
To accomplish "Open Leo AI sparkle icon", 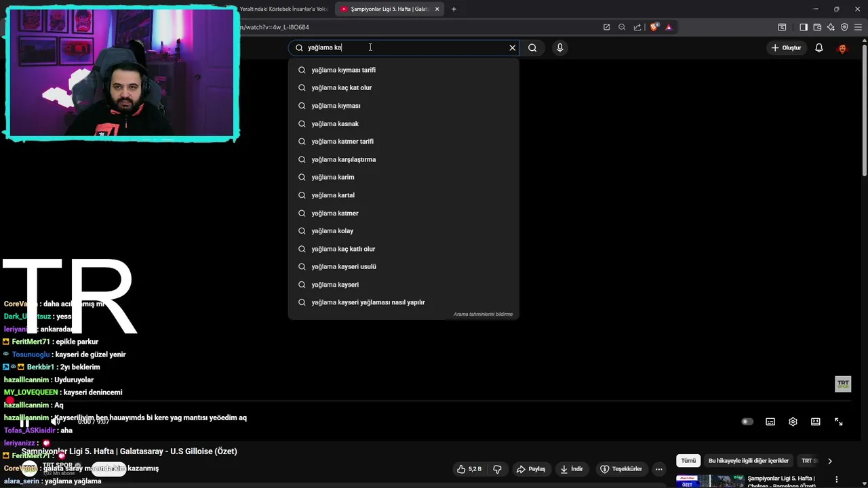I will point(831,27).
